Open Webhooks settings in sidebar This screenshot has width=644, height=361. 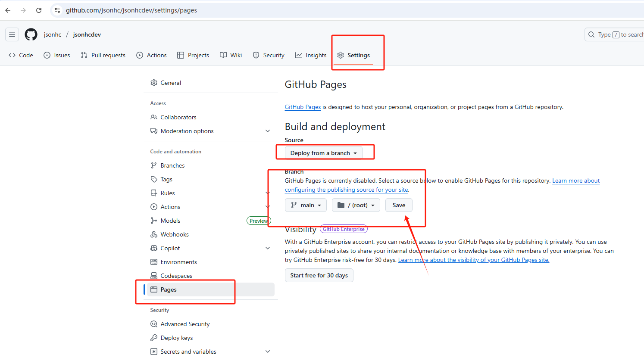[211, 234]
